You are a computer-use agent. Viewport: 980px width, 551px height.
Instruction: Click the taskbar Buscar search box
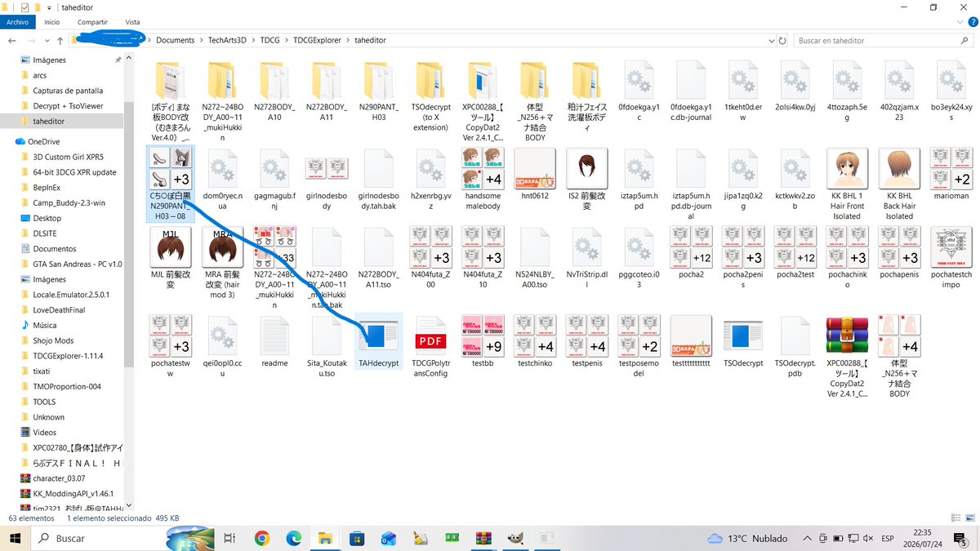tap(122, 538)
